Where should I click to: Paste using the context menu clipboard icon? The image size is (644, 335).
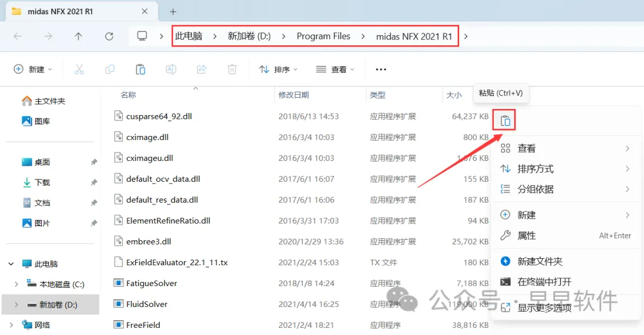505,120
